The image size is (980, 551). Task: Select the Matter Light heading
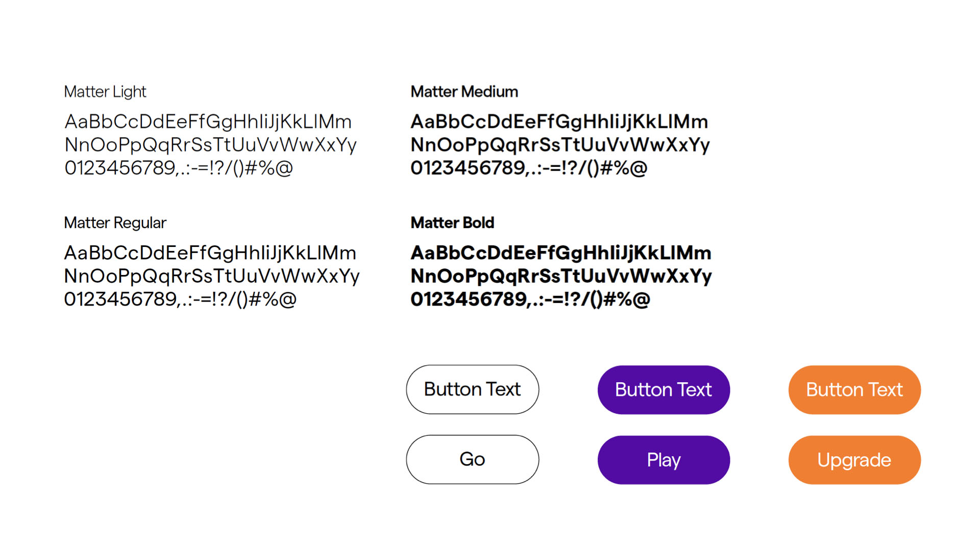pyautogui.click(x=105, y=92)
